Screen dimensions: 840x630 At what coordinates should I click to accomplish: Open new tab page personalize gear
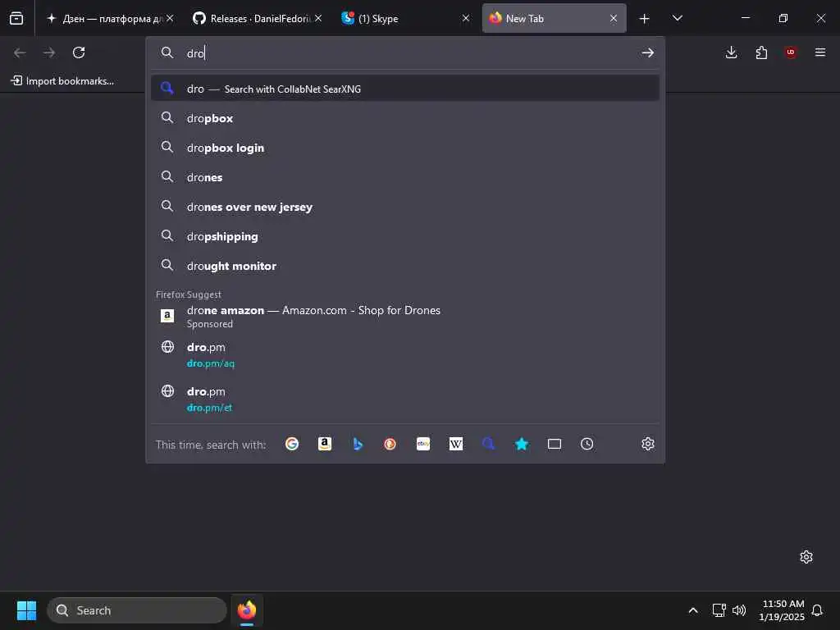[806, 557]
